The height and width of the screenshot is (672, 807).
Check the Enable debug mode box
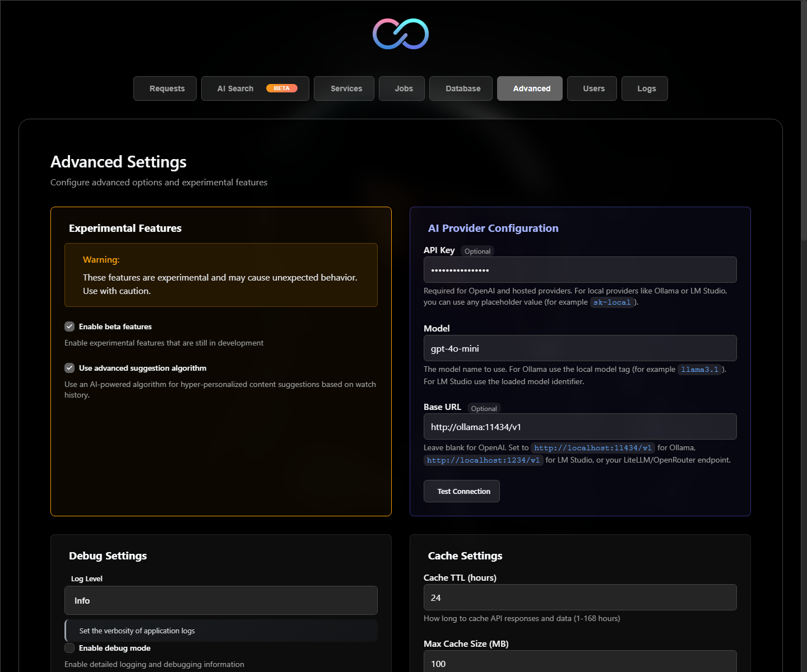tap(69, 648)
